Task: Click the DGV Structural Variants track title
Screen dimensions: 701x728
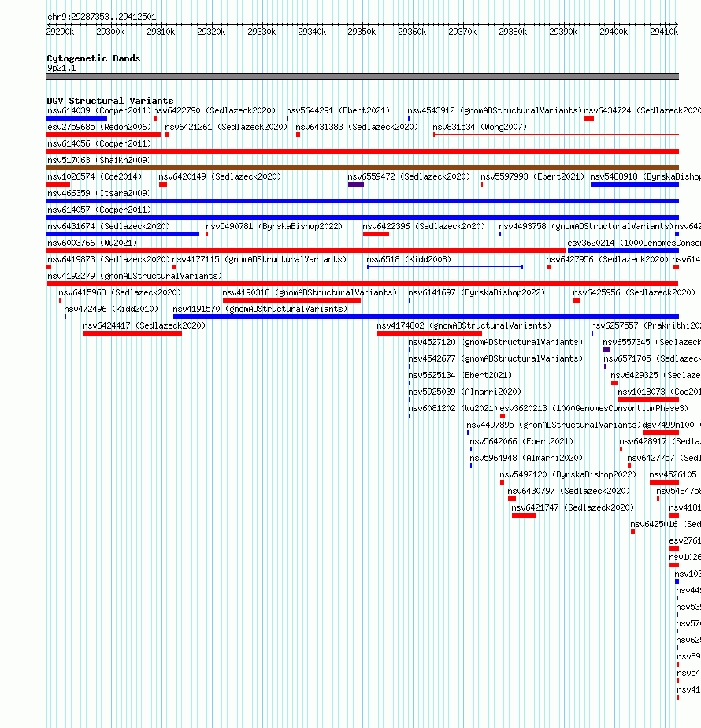Action: (x=110, y=101)
